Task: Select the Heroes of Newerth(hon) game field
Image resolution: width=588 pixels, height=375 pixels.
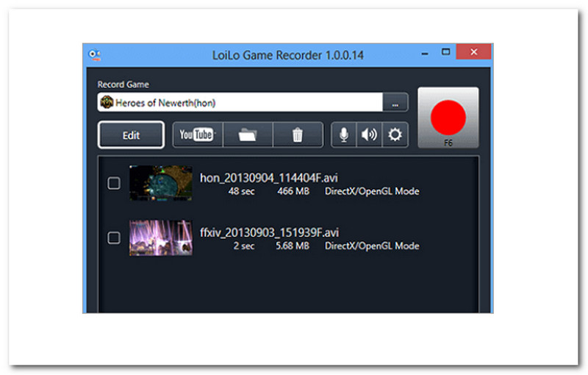Action: point(240,102)
